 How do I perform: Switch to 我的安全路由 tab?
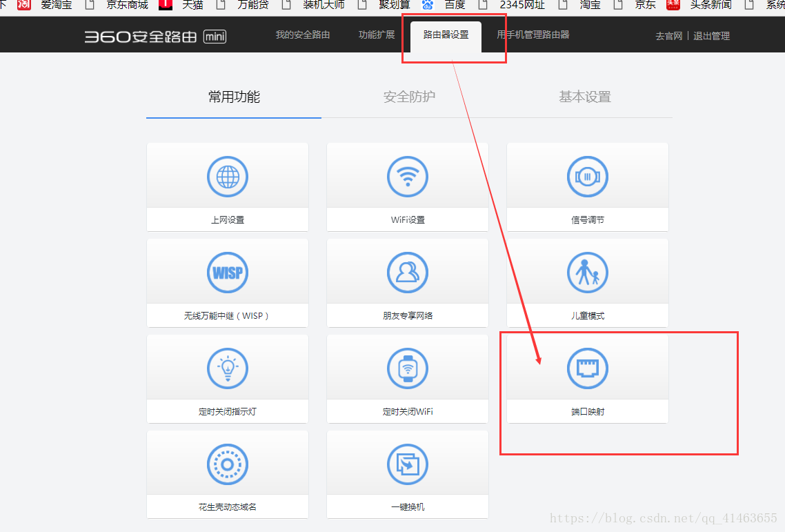(302, 35)
